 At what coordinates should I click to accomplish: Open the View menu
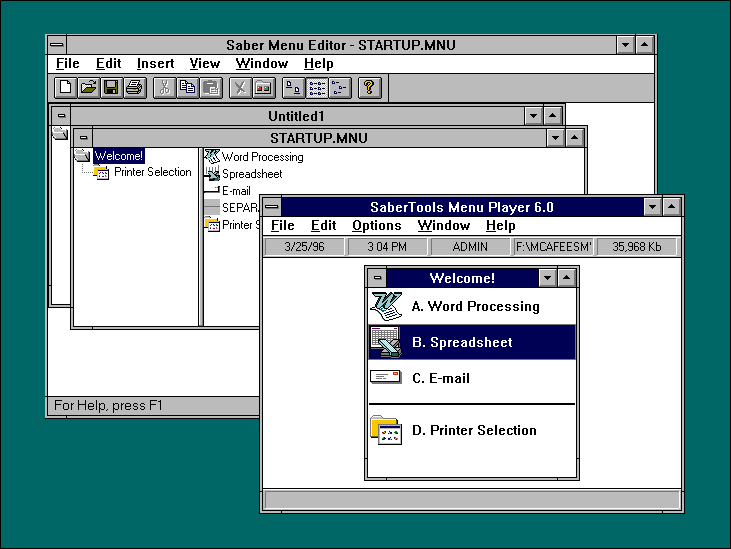coord(204,63)
